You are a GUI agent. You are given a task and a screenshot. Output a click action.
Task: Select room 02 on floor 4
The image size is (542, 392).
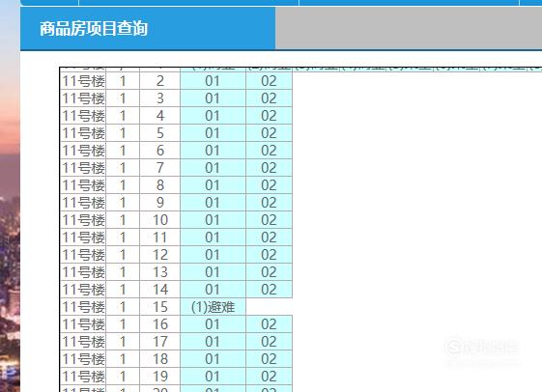[269, 116]
